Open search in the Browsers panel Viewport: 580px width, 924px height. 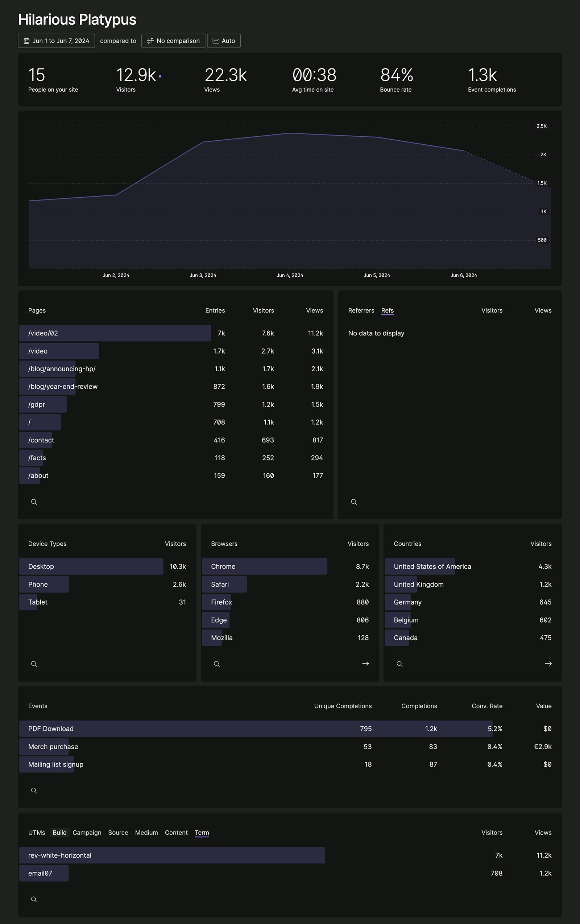pos(217,664)
